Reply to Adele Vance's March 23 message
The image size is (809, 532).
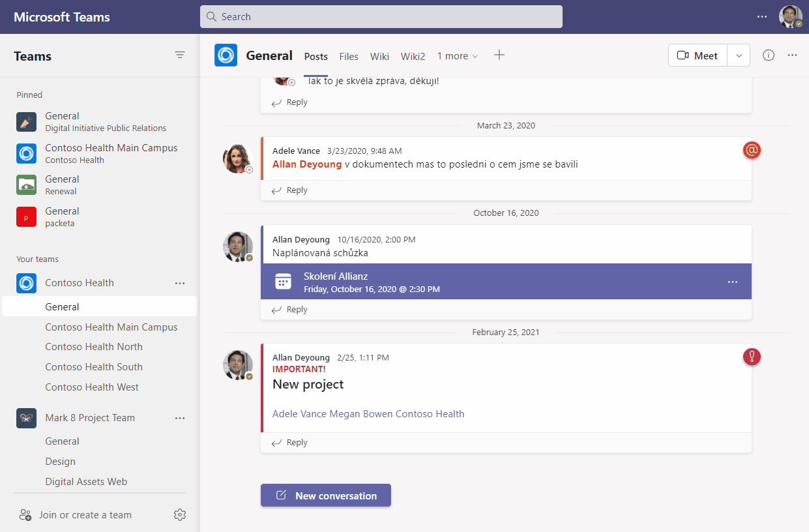[x=289, y=190]
